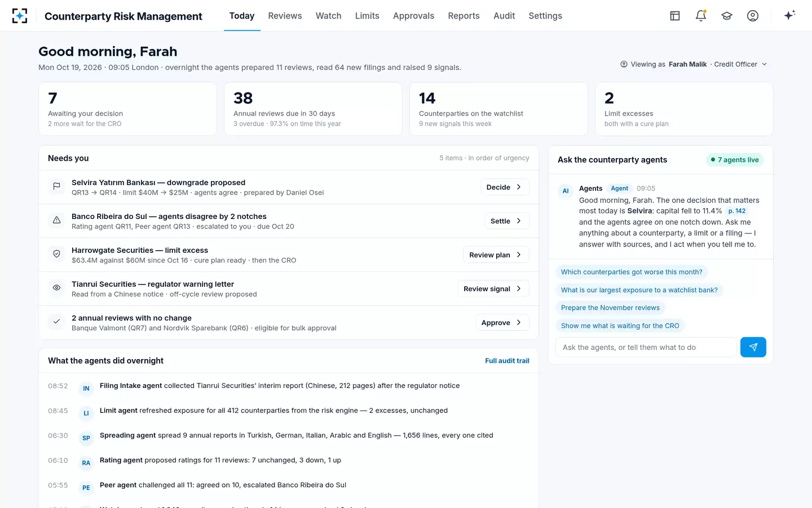Click Approve for the two annual reviews
This screenshot has height=508, width=812.
[502, 322]
